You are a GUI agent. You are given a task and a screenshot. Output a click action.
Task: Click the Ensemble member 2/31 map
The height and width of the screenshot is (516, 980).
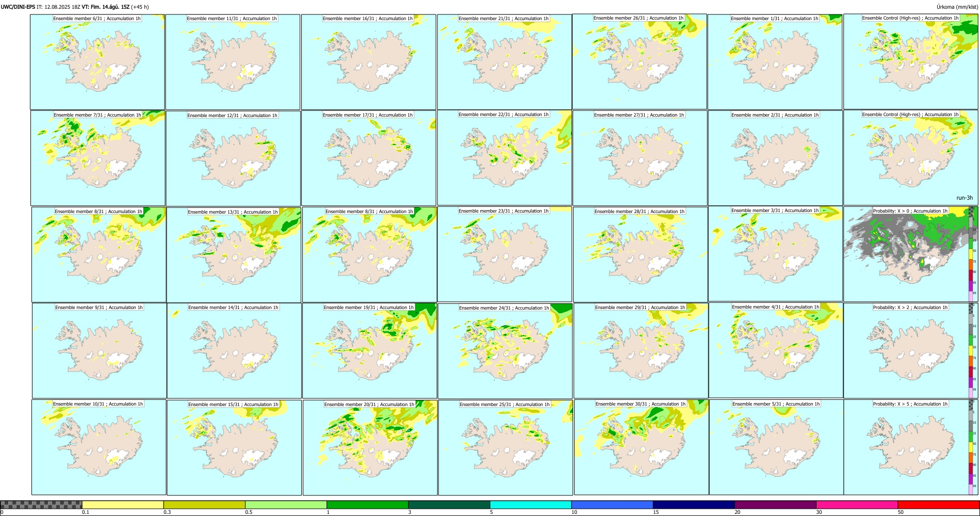[776, 158]
